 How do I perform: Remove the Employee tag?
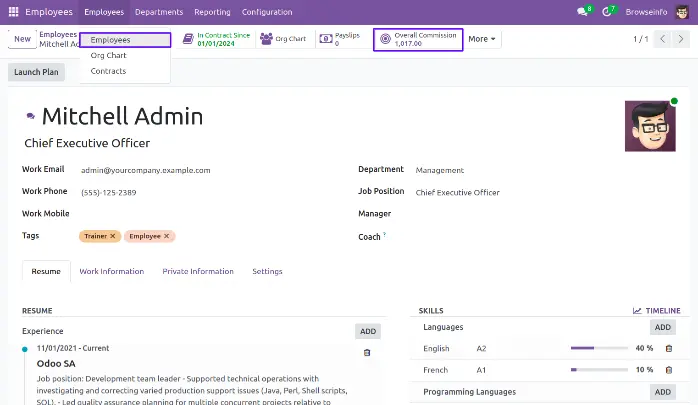coord(168,236)
